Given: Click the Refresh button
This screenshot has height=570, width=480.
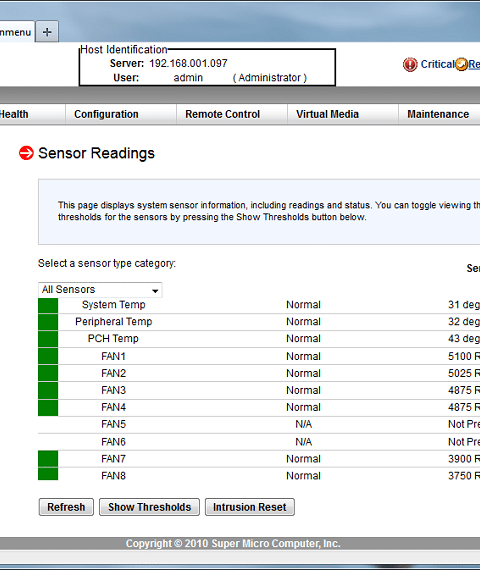Looking at the screenshot, I should click(66, 507).
